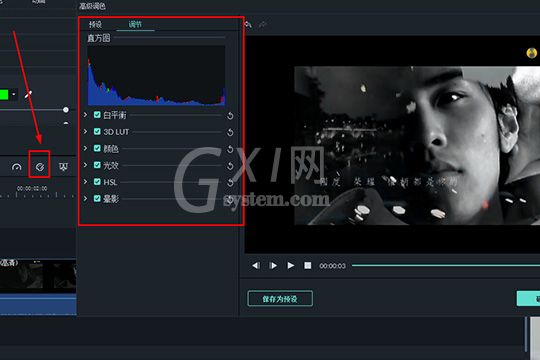Click the yellow badge icon in preview
Screen dimensions: 540x360
click(532, 53)
